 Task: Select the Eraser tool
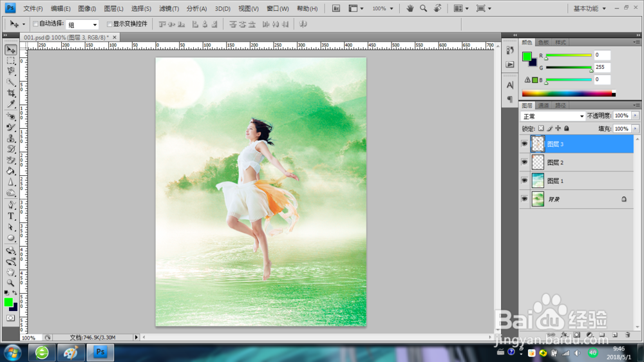point(11,160)
